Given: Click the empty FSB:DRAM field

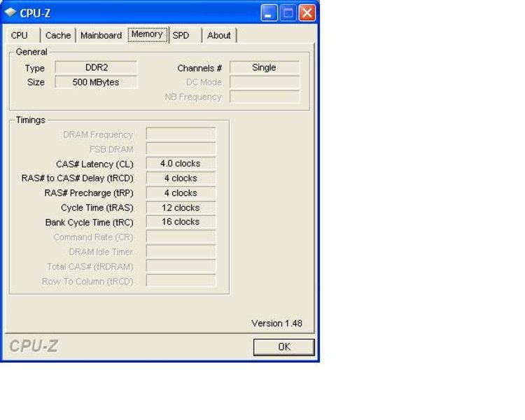Looking at the screenshot, I should [x=181, y=148].
